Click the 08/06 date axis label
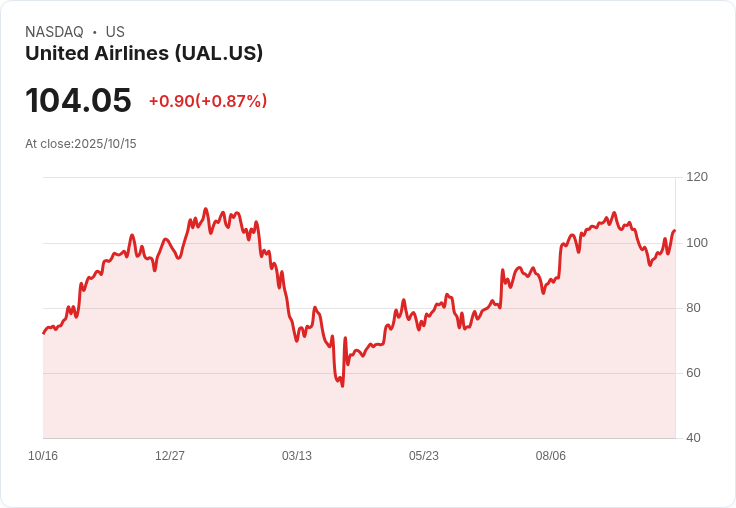The width and height of the screenshot is (736, 508). [551, 456]
